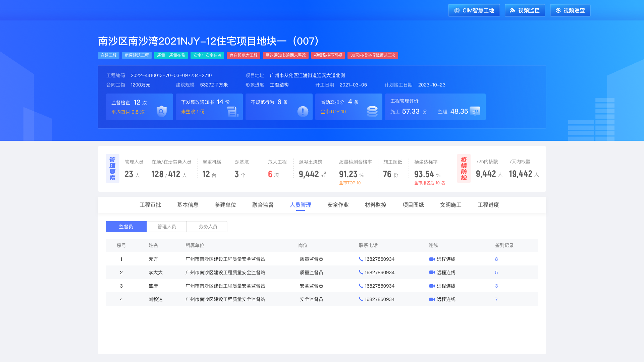644x362 pixels.
Task: Click the 安全：安全在监 tag
Action: coord(207,55)
